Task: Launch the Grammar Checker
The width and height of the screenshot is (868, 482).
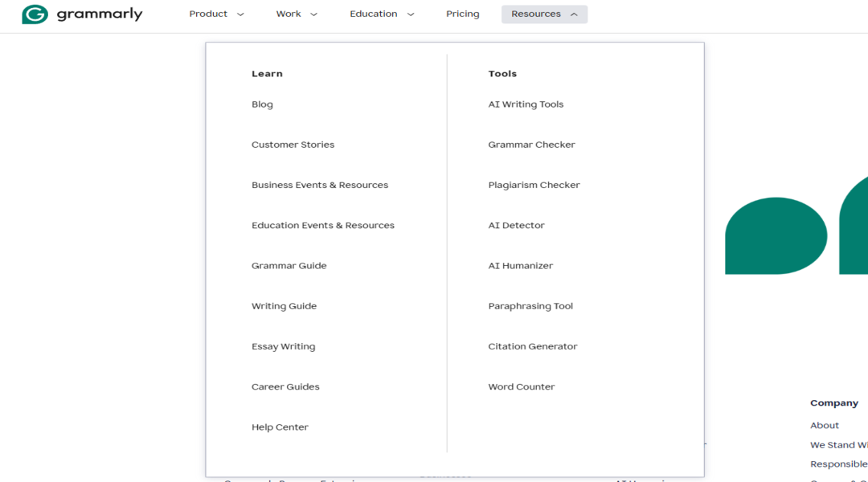Action: click(531, 145)
